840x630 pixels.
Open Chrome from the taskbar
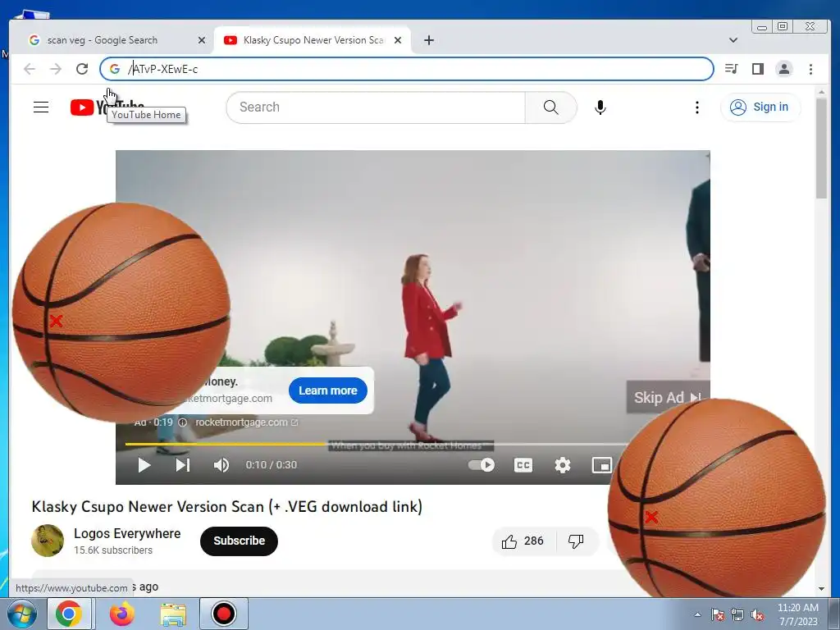click(69, 614)
